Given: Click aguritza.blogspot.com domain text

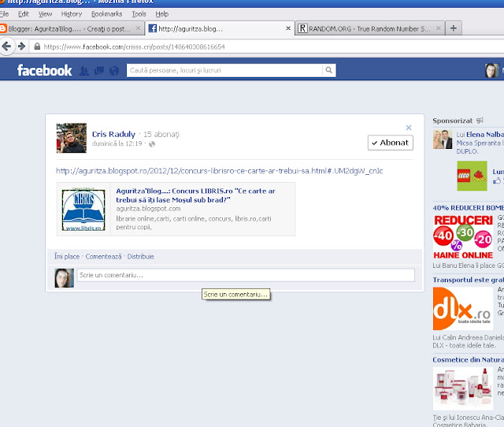Looking at the screenshot, I should point(148,209).
